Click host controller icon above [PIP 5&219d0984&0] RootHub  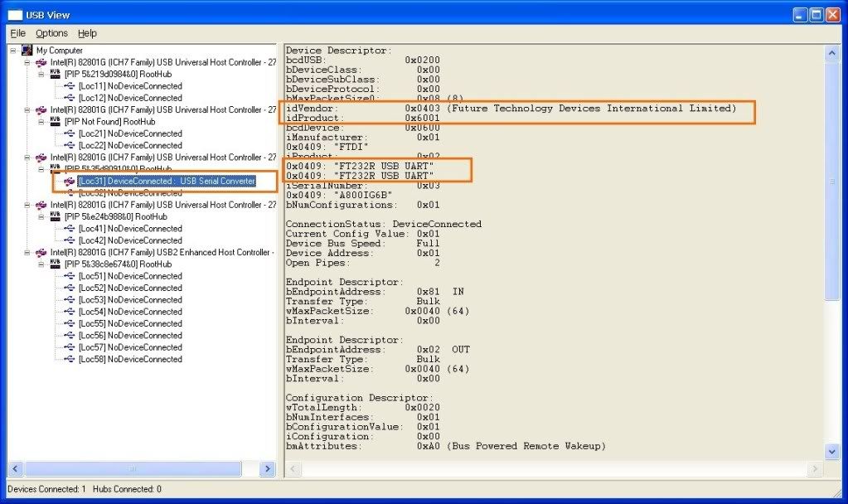(x=41, y=63)
